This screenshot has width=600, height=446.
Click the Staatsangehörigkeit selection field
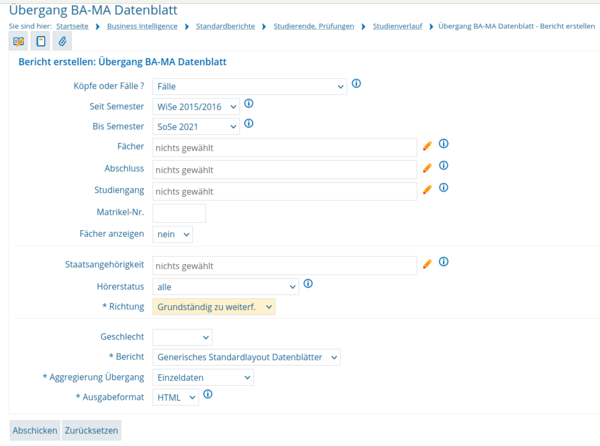(285, 265)
